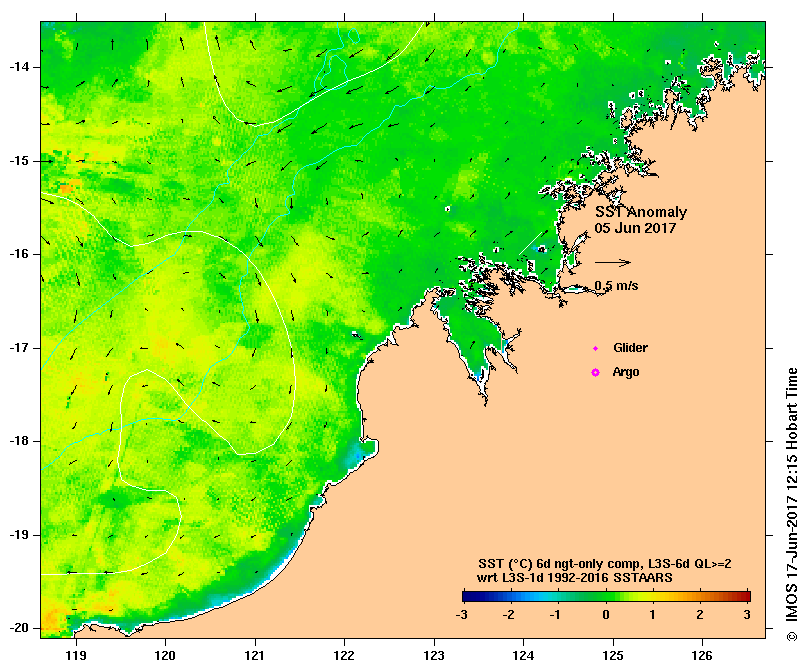Click the 'Argo' legend label
The height and width of the screenshot is (672, 809).
click(x=625, y=372)
